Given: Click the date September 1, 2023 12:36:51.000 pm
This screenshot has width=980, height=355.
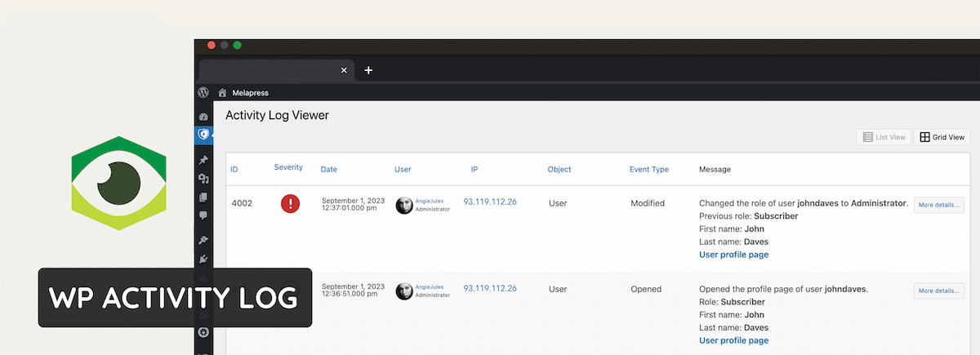Looking at the screenshot, I should point(353,291).
